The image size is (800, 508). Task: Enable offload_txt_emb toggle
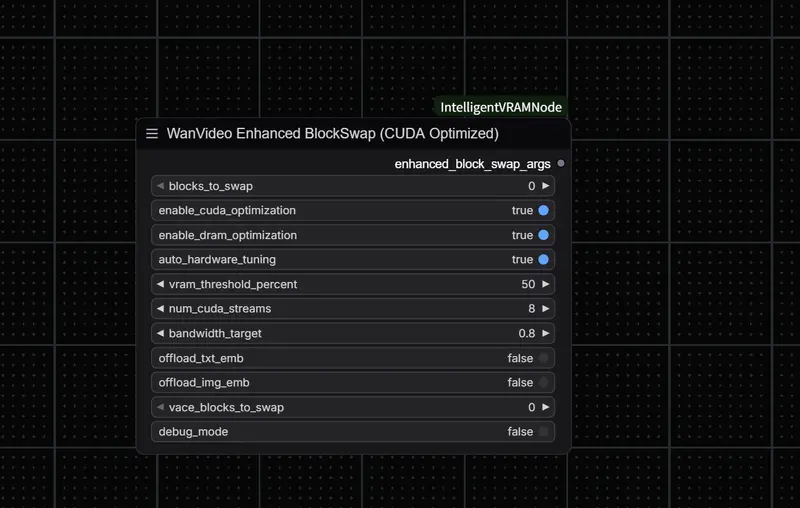point(543,358)
